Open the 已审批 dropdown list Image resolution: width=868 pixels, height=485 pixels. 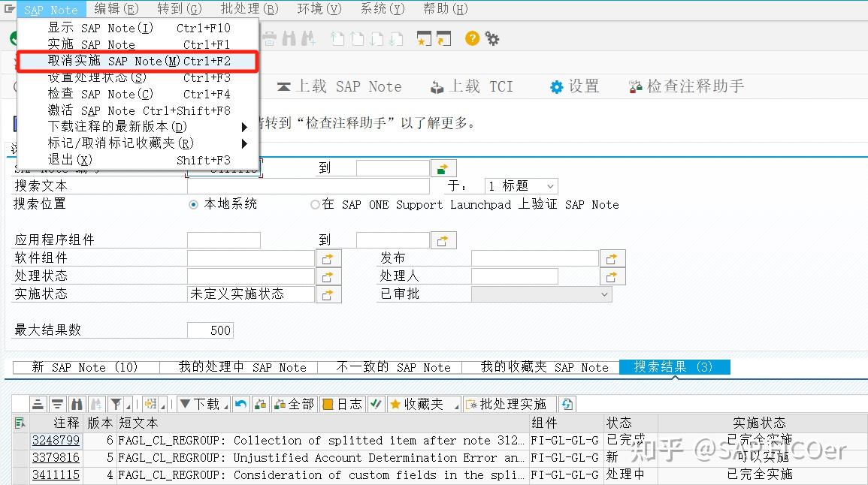point(603,294)
